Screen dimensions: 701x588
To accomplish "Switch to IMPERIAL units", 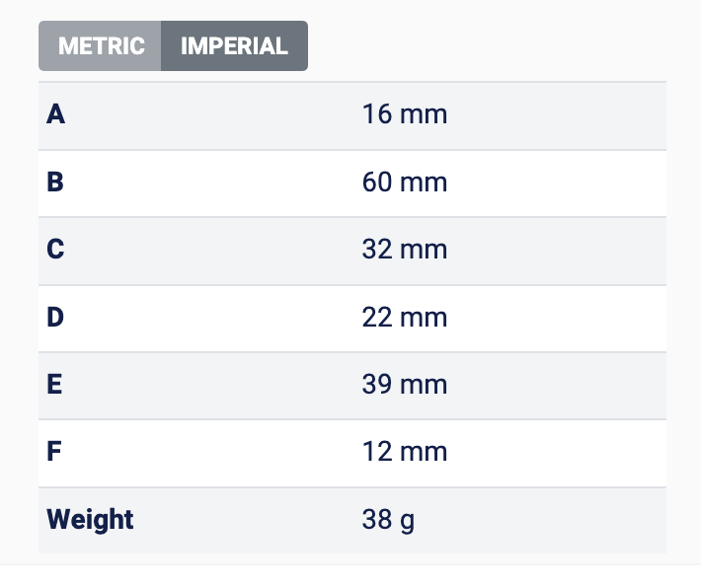I will click(234, 46).
